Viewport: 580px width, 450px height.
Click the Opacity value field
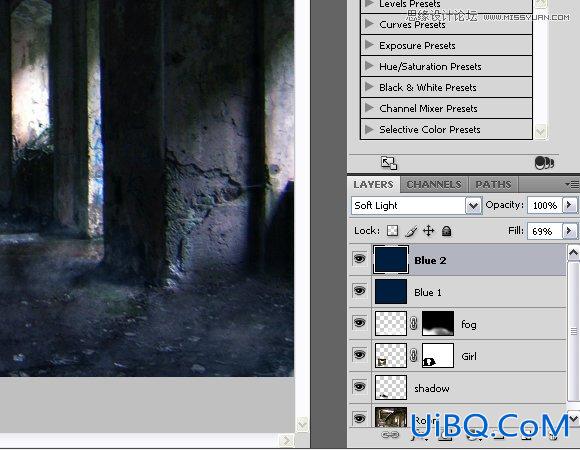pos(544,205)
